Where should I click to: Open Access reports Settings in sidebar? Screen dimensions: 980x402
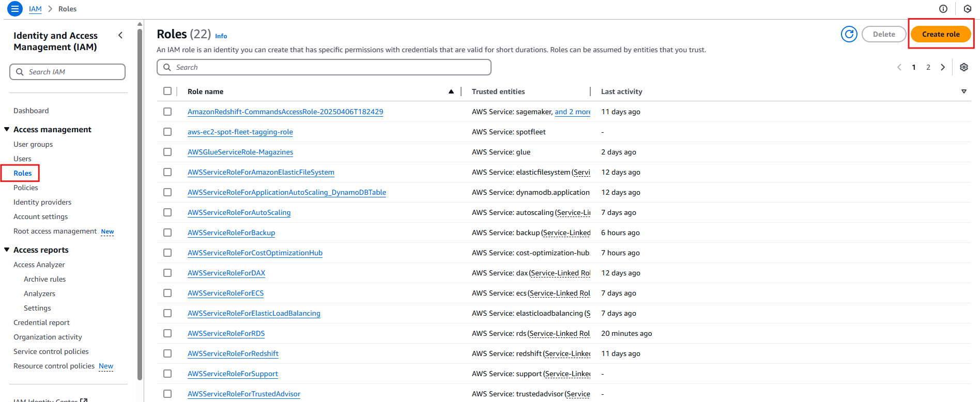click(x=37, y=308)
